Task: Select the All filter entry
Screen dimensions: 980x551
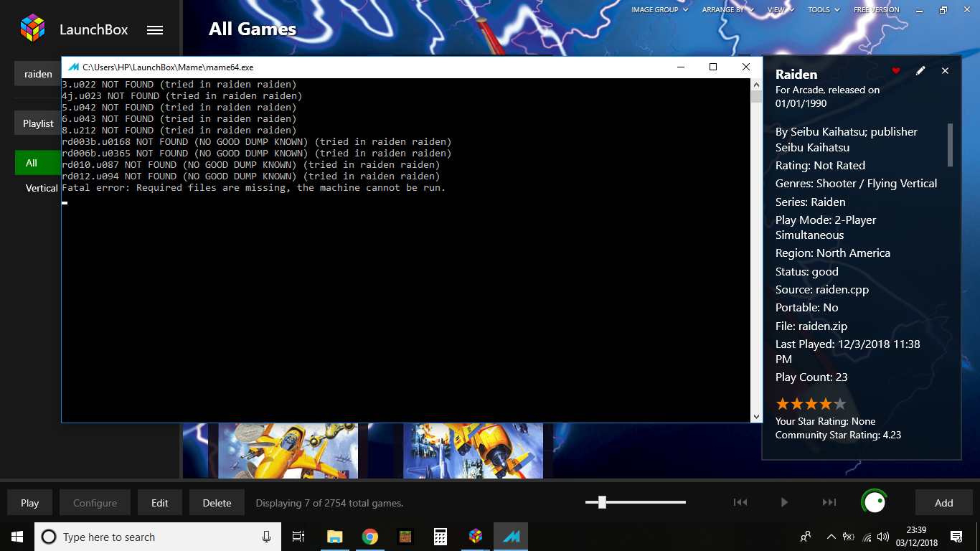Action: click(x=38, y=163)
